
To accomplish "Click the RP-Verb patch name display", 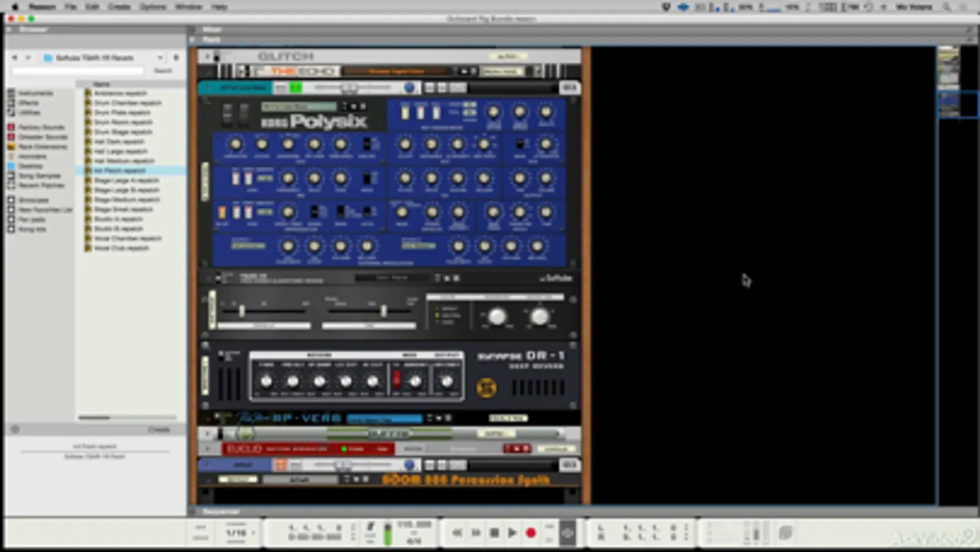I will (384, 419).
